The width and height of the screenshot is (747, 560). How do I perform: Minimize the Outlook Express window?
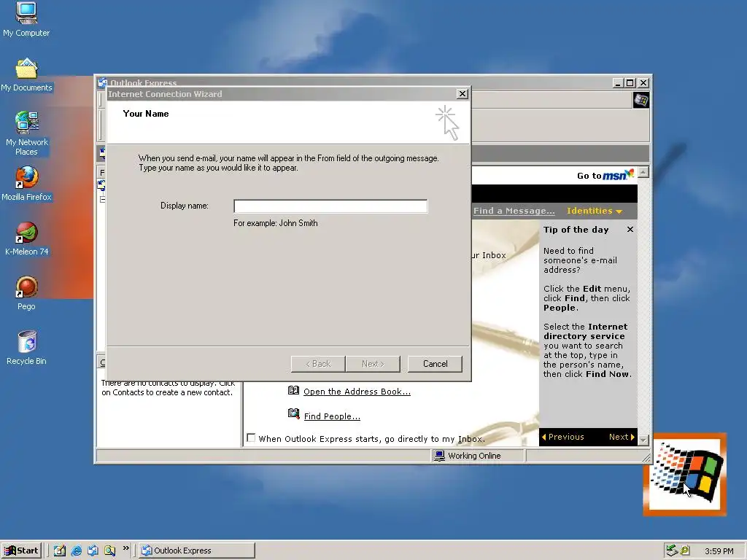618,83
